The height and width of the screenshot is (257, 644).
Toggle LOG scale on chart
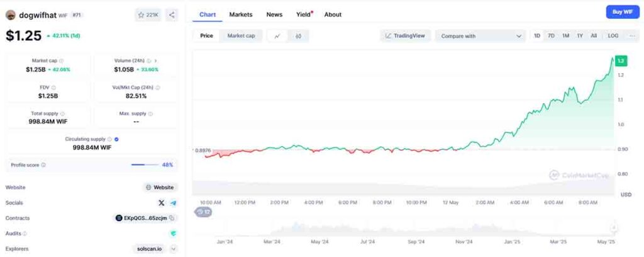pos(613,36)
